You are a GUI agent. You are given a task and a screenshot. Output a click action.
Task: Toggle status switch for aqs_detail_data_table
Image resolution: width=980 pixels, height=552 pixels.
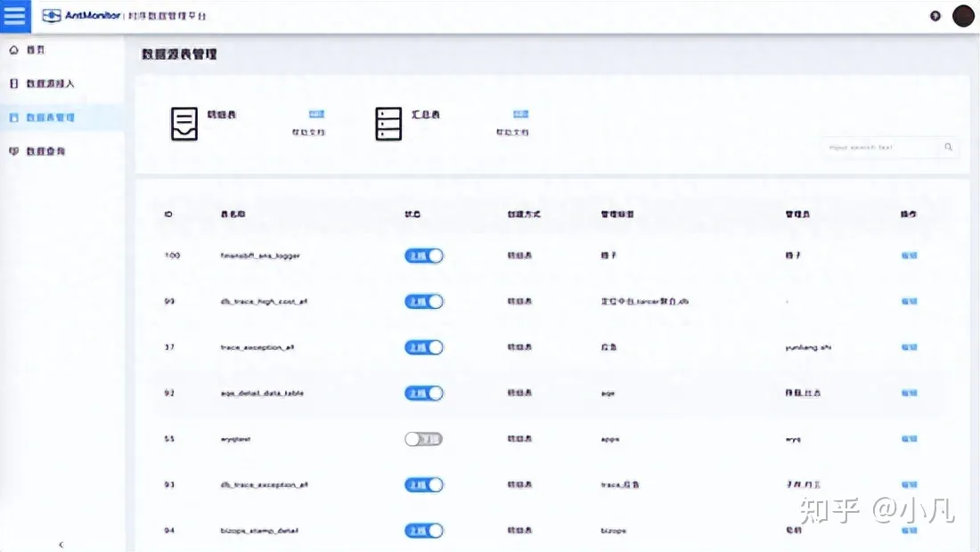tap(424, 394)
